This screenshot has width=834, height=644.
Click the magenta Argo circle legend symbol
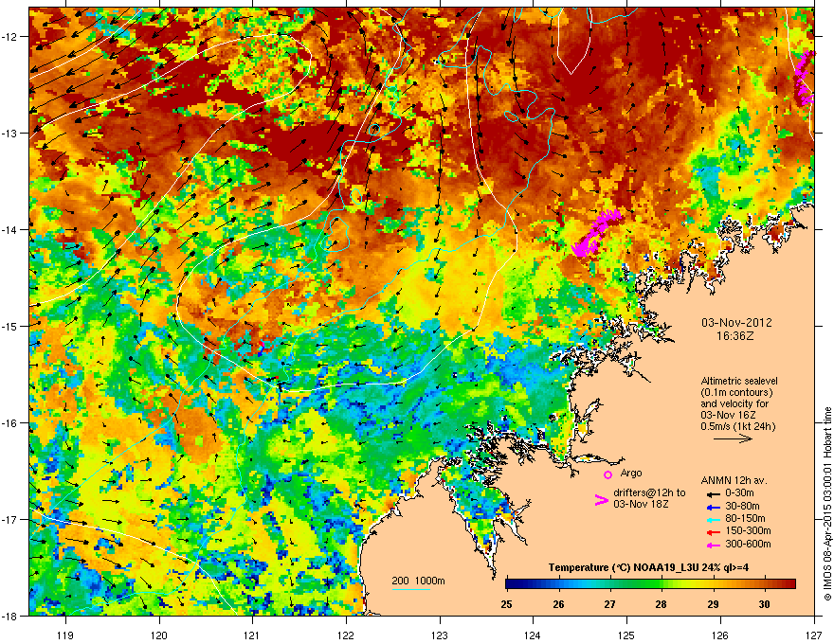607,474
